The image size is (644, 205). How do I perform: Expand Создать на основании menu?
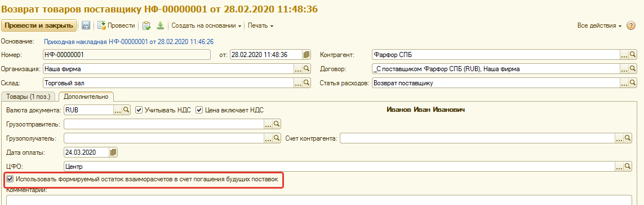click(x=206, y=25)
